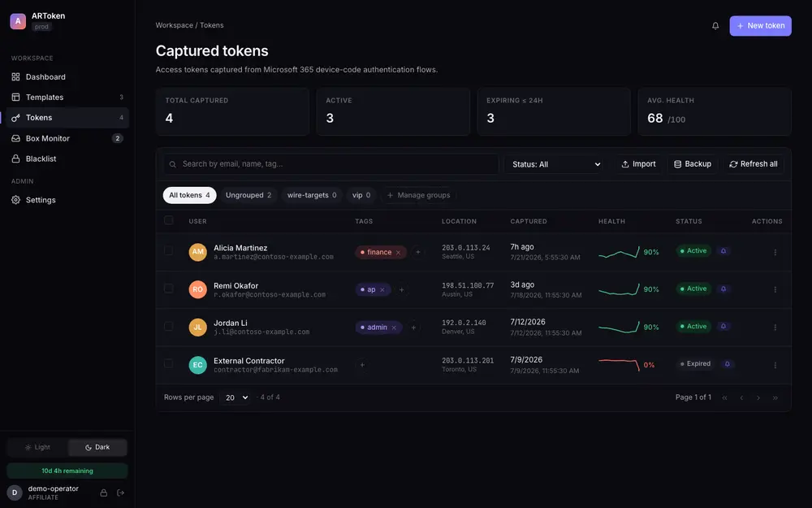
Task: Click the RO avatar of Remi Okafor
Action: [198, 289]
